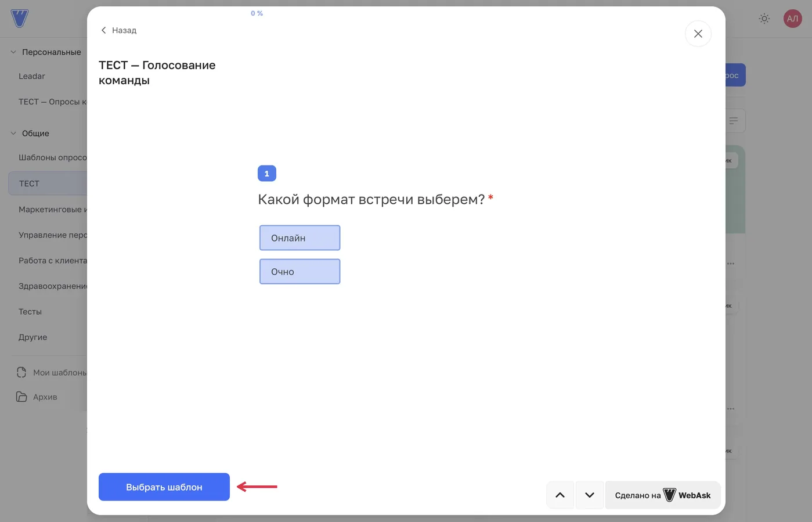Go back using the Назад link
Image resolution: width=812 pixels, height=522 pixels.
point(118,30)
